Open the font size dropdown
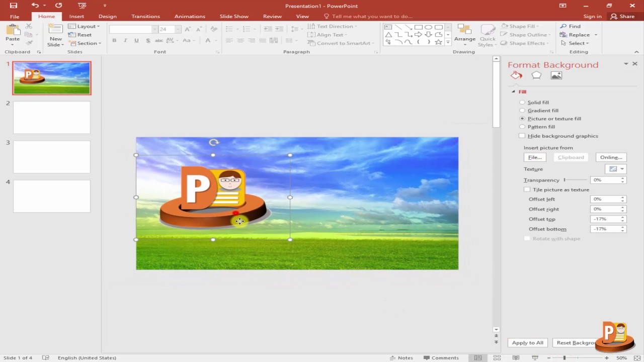644x362 pixels. [178, 30]
